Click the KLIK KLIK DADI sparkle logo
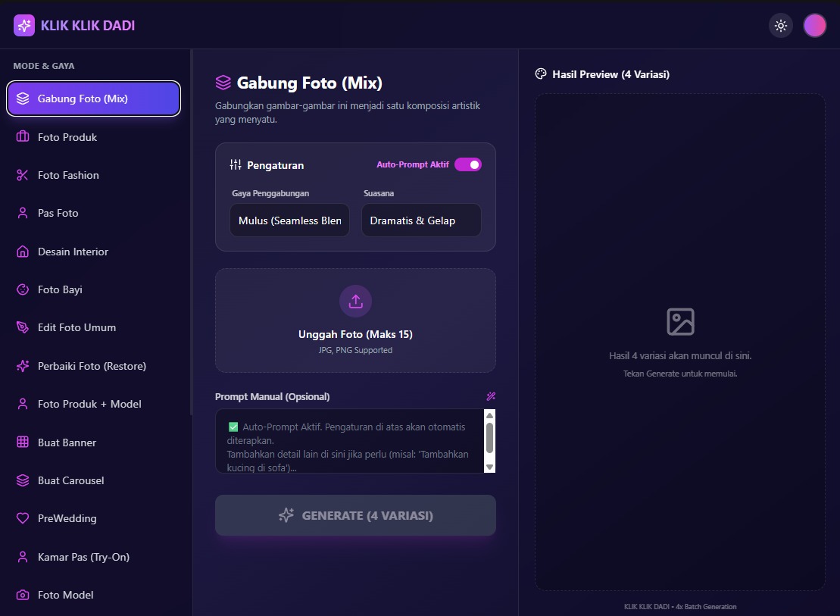 click(24, 26)
